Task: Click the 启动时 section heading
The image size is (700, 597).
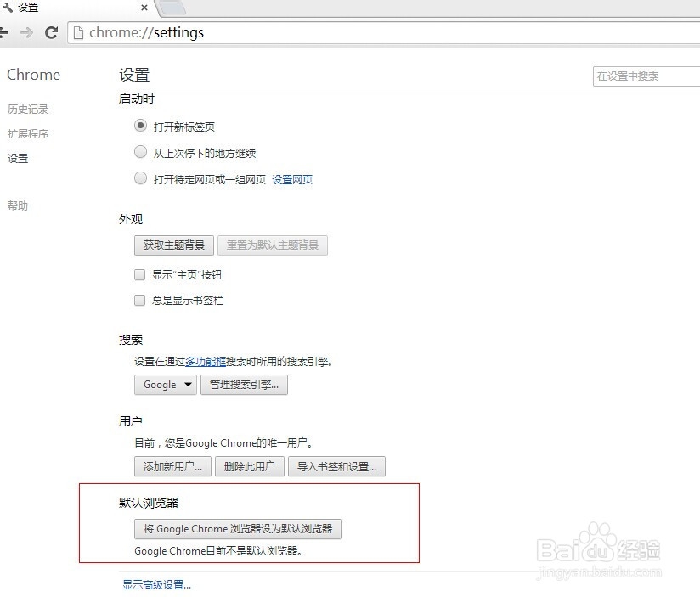Action: (x=137, y=99)
